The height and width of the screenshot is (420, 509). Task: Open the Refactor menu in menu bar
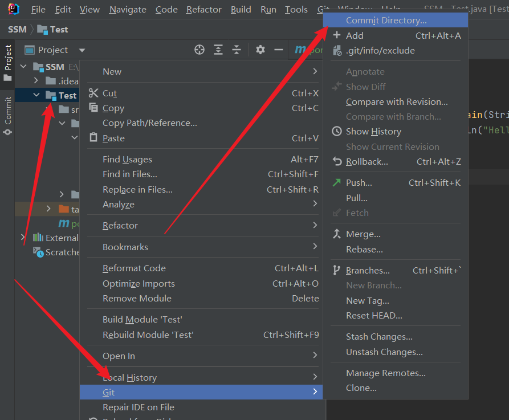point(204,10)
